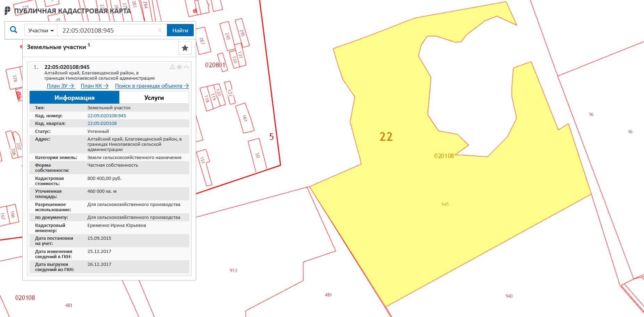This screenshot has width=644, height=317.
Task: Click the area value 460 000 кв. м
Action: [x=102, y=191]
